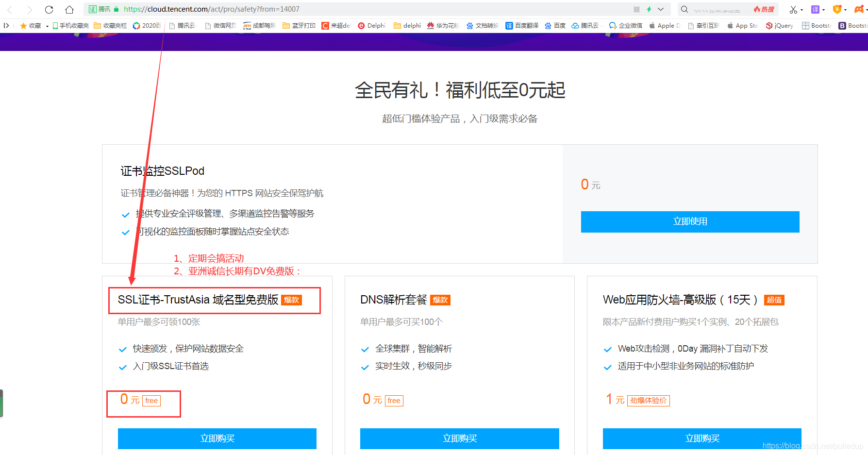This screenshot has height=455, width=868.
Task: Select SSL证书-TrustAsia 域名型免费版 title
Action: pyautogui.click(x=198, y=300)
